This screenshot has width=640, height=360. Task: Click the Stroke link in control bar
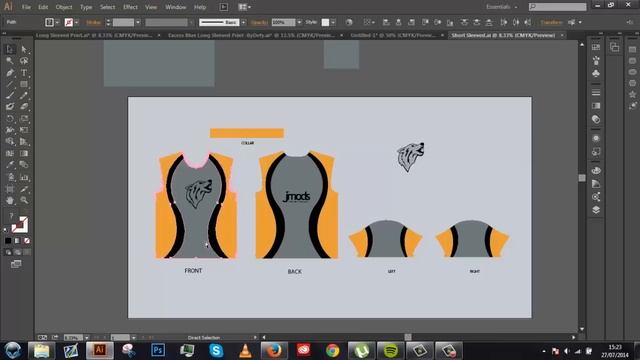point(93,22)
